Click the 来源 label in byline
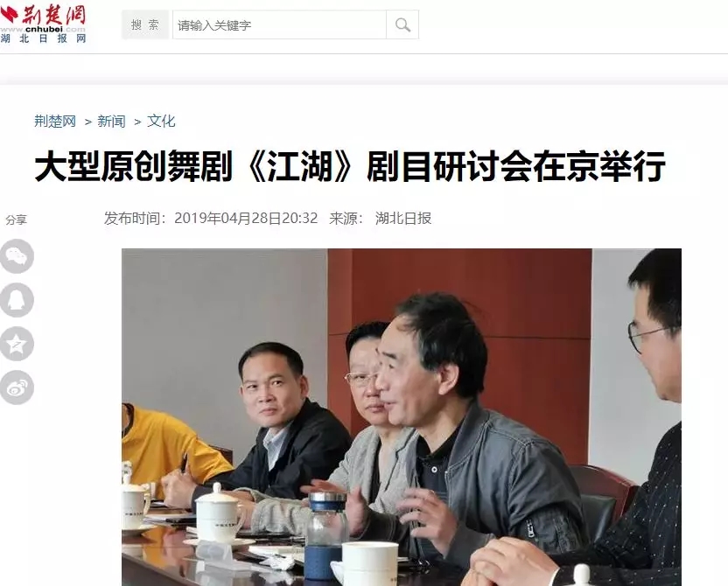Image resolution: width=728 pixels, height=586 pixels. [x=346, y=218]
